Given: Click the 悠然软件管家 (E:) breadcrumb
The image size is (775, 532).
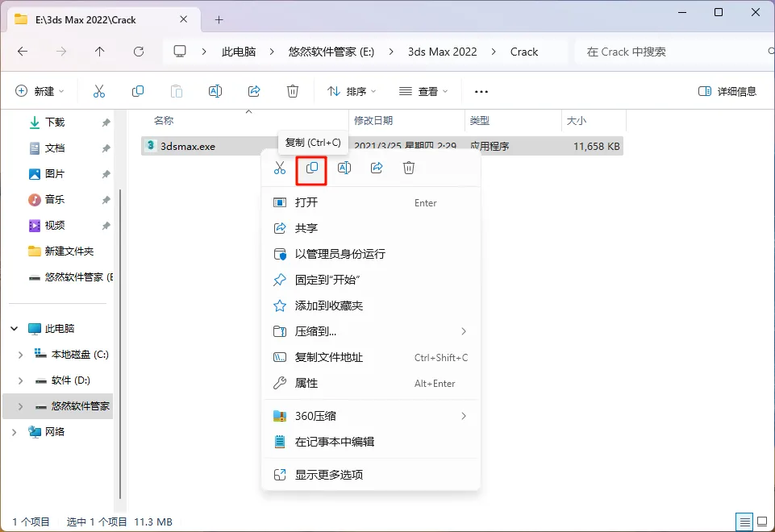Looking at the screenshot, I should (331, 52).
